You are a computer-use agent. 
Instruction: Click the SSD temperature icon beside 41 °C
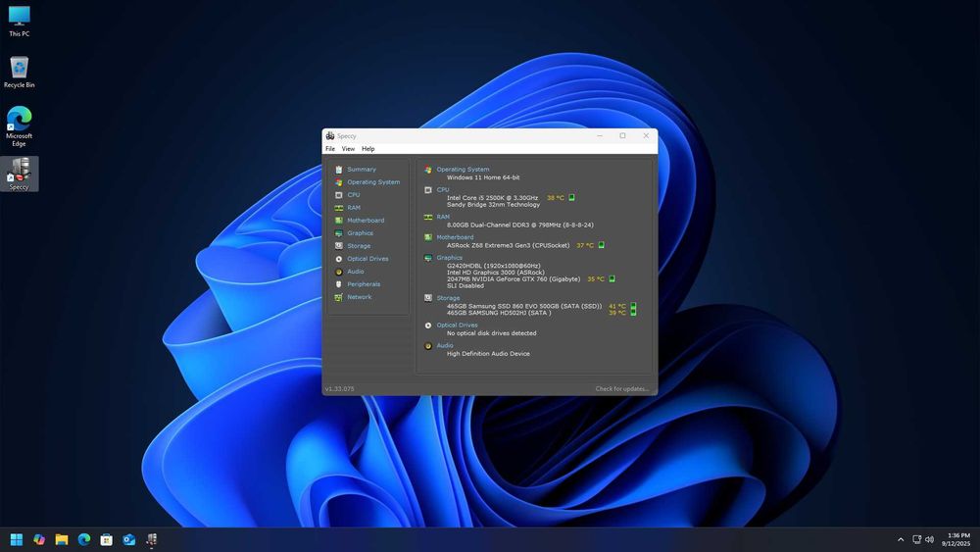click(633, 306)
